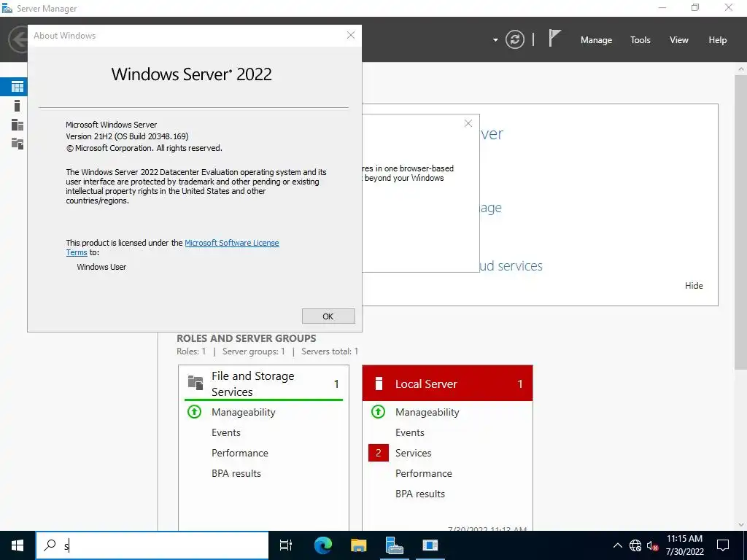Click the Server Manager refresh icon
The image size is (747, 560).
(x=514, y=39)
